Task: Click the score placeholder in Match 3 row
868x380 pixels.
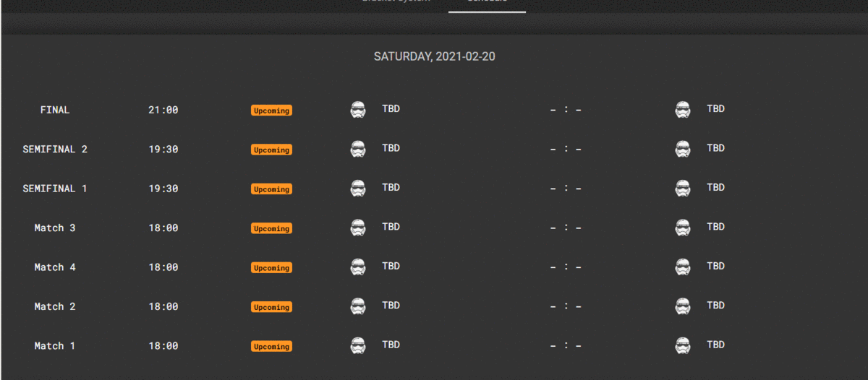Action: (566, 228)
